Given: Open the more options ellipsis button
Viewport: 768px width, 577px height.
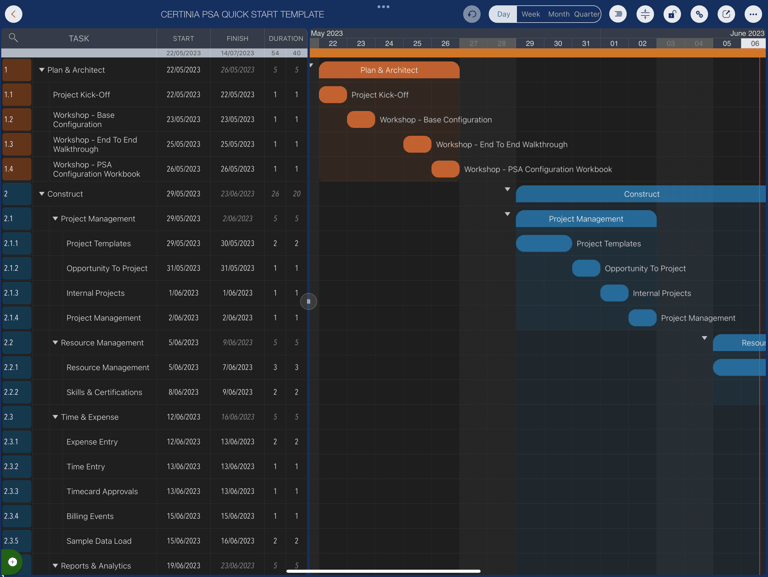Looking at the screenshot, I should [753, 14].
